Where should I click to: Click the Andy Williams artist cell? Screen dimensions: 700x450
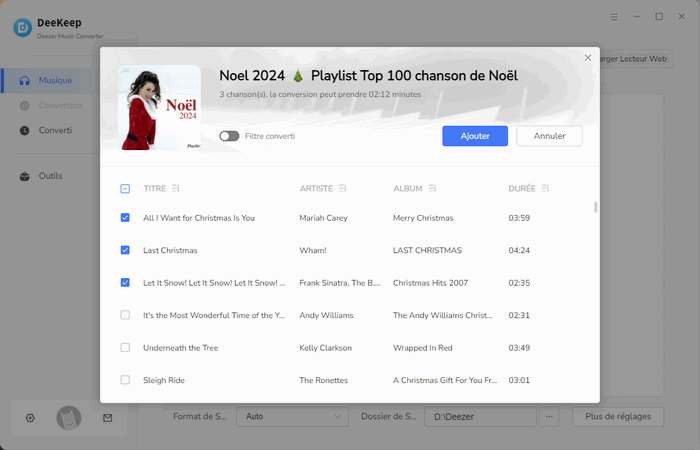[x=326, y=315]
